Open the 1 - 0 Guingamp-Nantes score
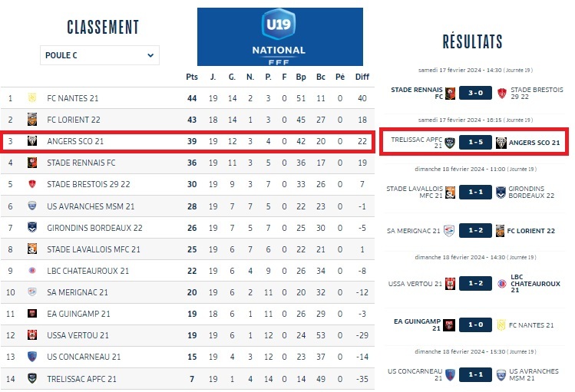575x392 pixels. (x=476, y=324)
